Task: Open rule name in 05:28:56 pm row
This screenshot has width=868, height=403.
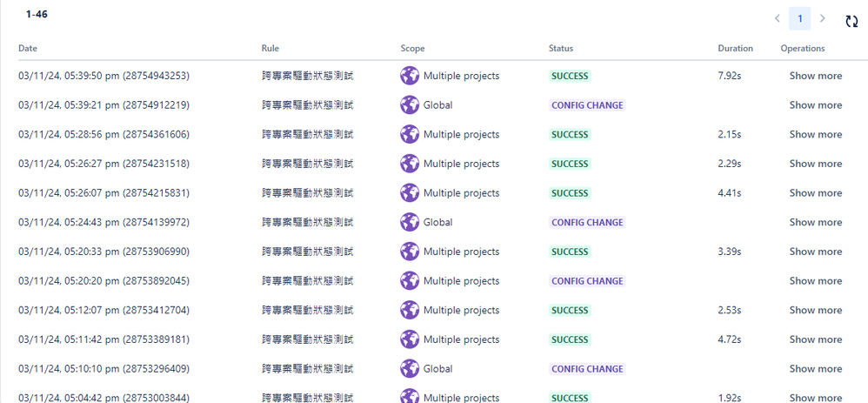Action: (x=307, y=135)
